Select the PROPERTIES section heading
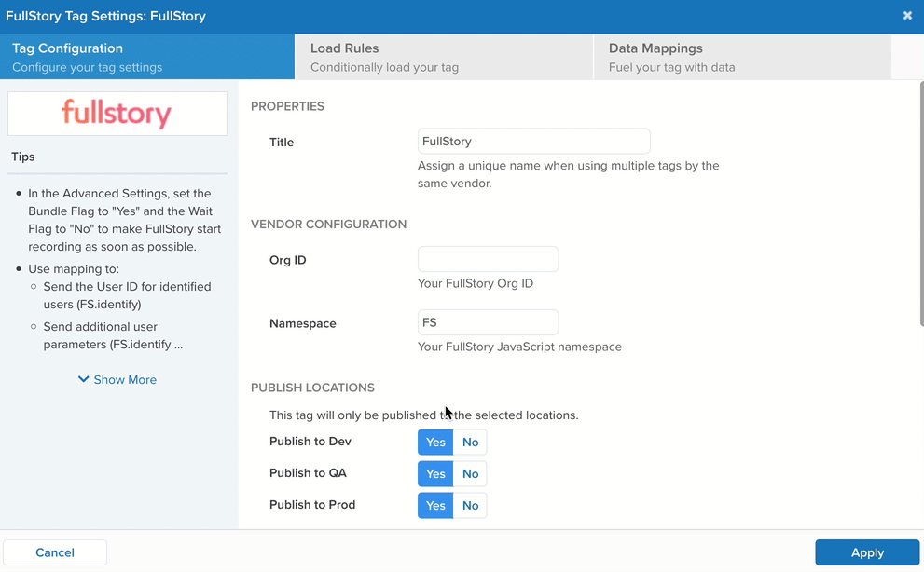Viewport: 924px width, 572px height. click(x=287, y=106)
